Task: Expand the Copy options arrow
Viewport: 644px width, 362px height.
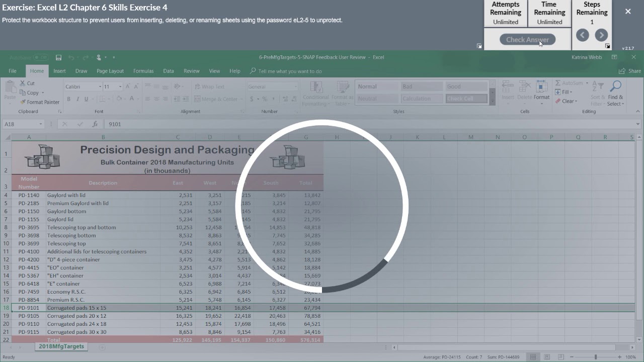Action: click(43, 93)
